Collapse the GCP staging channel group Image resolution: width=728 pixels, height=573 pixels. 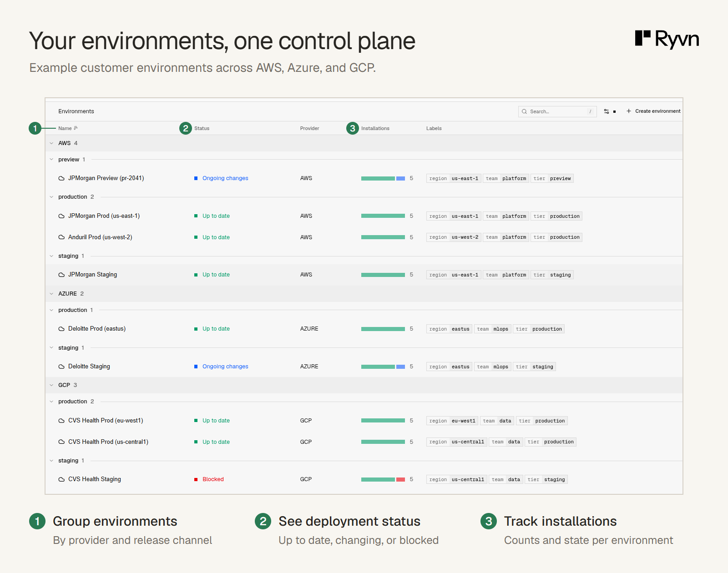[51, 461]
